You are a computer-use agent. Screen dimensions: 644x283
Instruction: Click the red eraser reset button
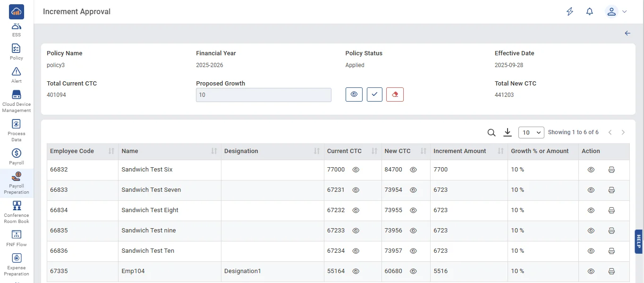coord(395,94)
